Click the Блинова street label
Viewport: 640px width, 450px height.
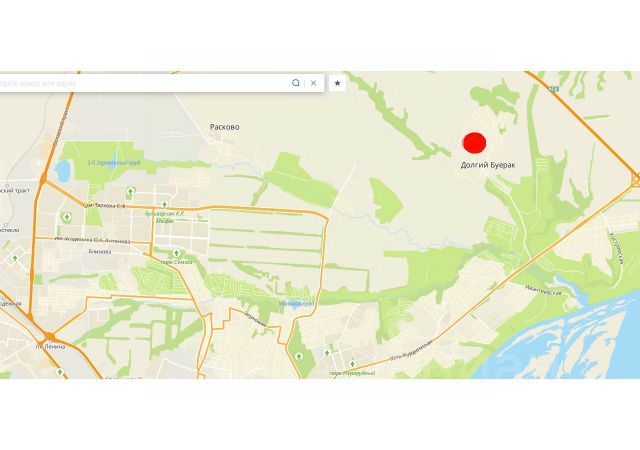(x=100, y=252)
